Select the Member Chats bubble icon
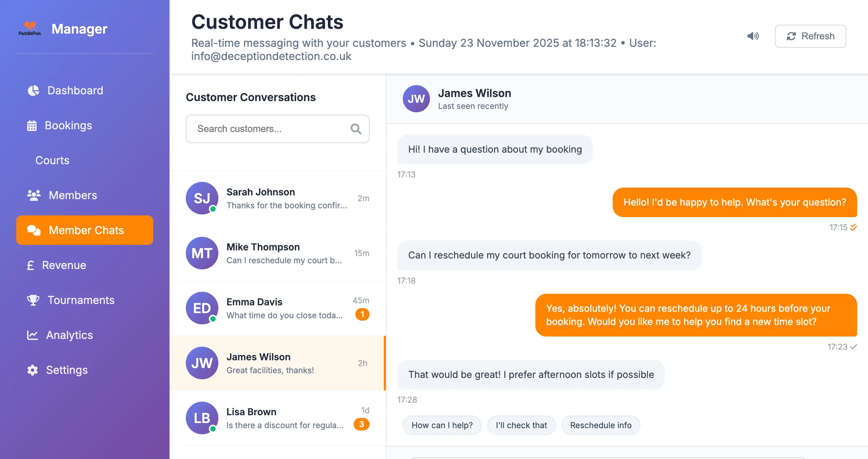Screen dimensions: 868x459 (34, 230)
